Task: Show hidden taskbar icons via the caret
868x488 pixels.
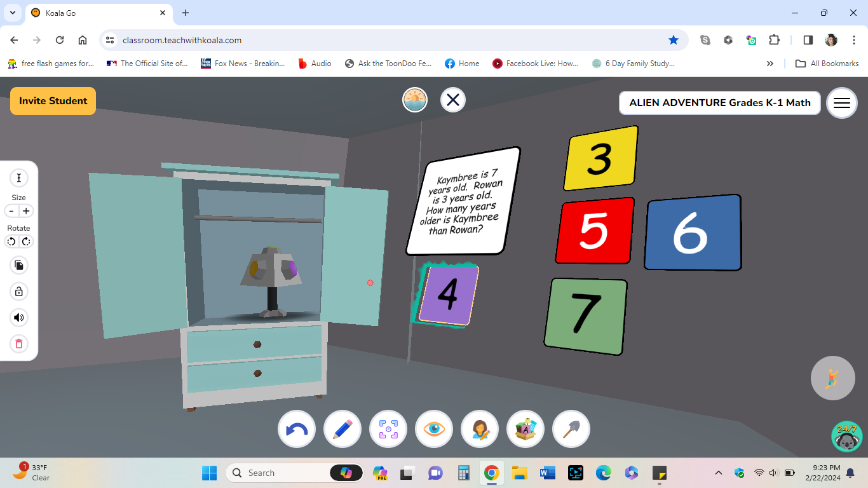Action: pos(719,473)
